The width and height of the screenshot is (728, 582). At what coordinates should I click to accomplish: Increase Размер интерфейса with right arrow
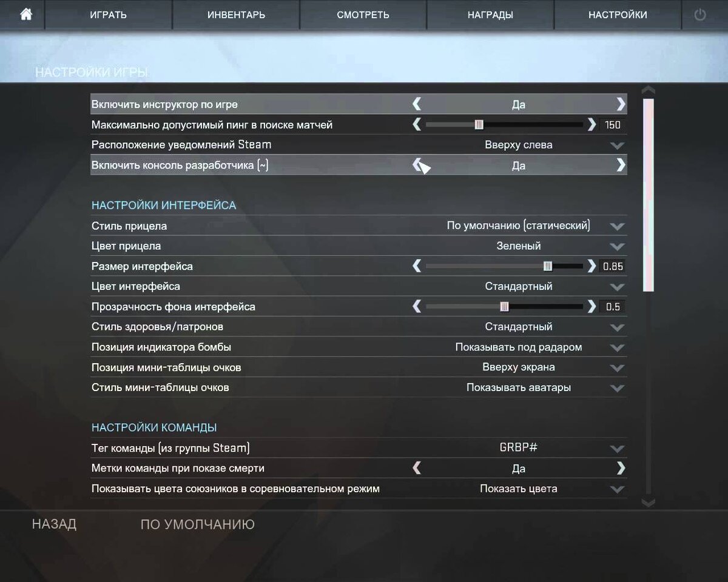pos(591,266)
